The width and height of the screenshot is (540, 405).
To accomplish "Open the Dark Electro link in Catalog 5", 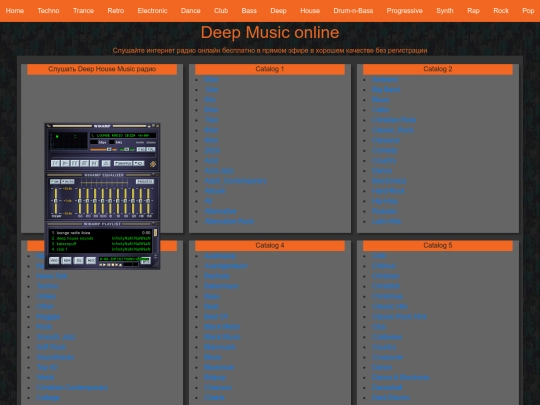I will [391, 397].
